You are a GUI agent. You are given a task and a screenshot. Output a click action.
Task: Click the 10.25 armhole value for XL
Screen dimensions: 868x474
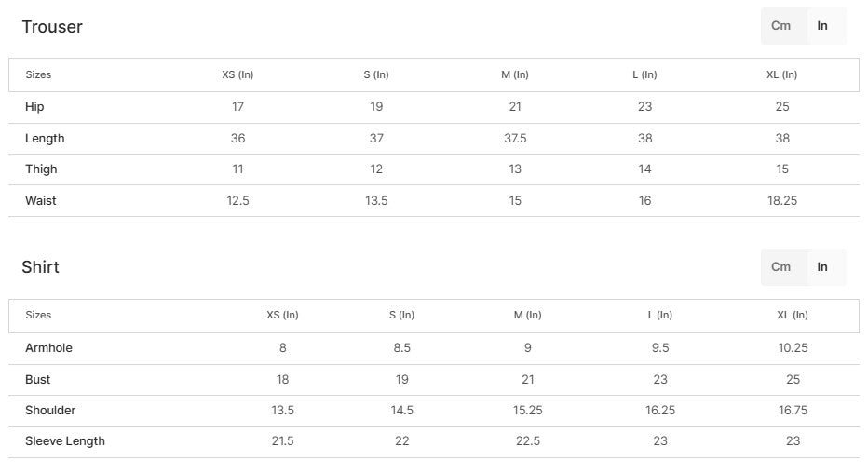click(x=793, y=348)
